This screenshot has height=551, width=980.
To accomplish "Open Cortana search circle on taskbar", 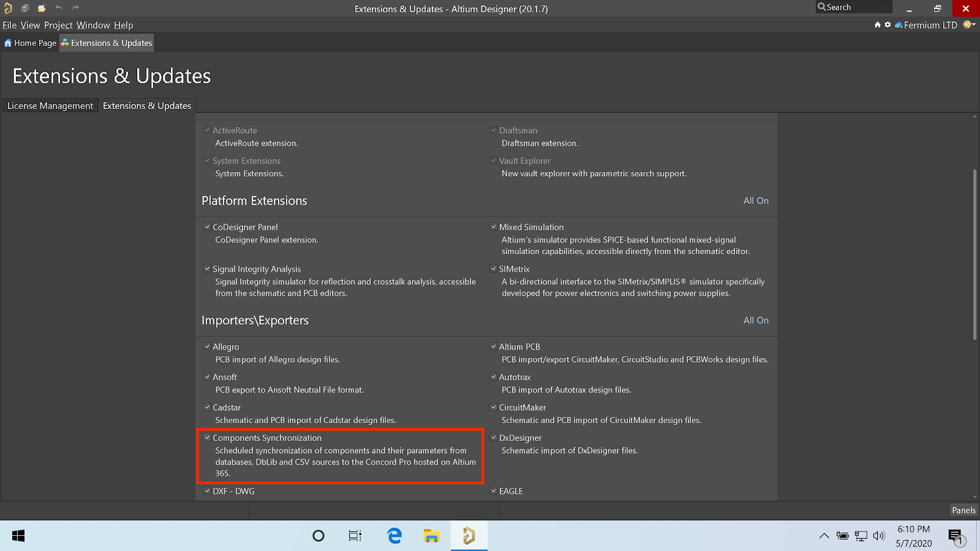I will pos(318,536).
